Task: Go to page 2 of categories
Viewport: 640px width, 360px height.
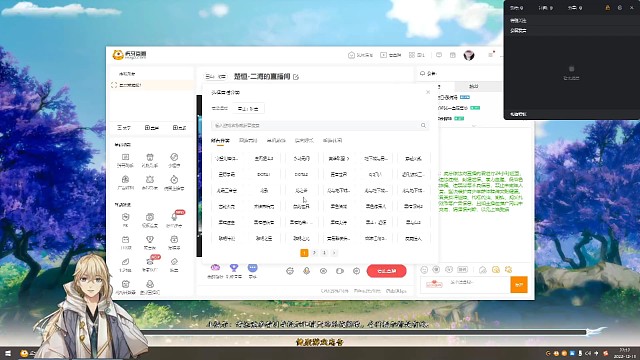Action: click(314, 253)
